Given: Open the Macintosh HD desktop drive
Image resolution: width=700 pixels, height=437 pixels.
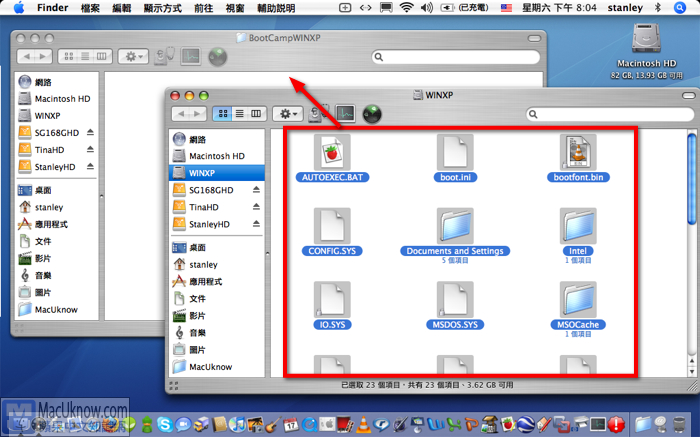Looking at the screenshot, I should click(x=646, y=39).
